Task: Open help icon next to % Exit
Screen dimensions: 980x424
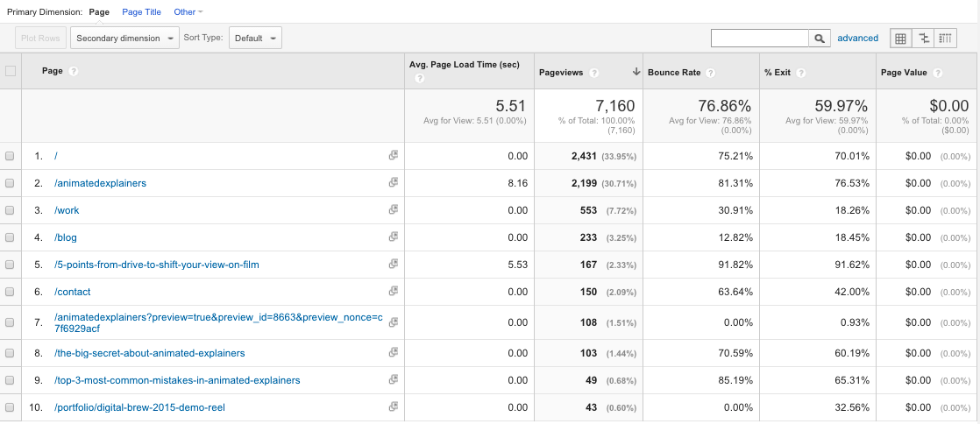Action: pos(800,73)
